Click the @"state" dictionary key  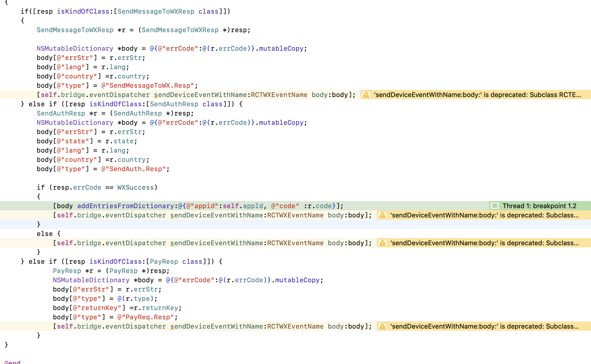(73, 141)
